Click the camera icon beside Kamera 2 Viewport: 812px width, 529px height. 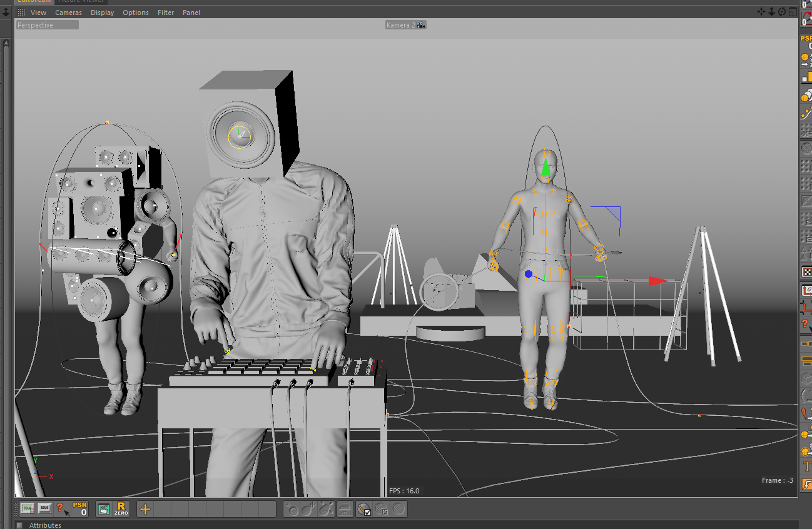(421, 25)
